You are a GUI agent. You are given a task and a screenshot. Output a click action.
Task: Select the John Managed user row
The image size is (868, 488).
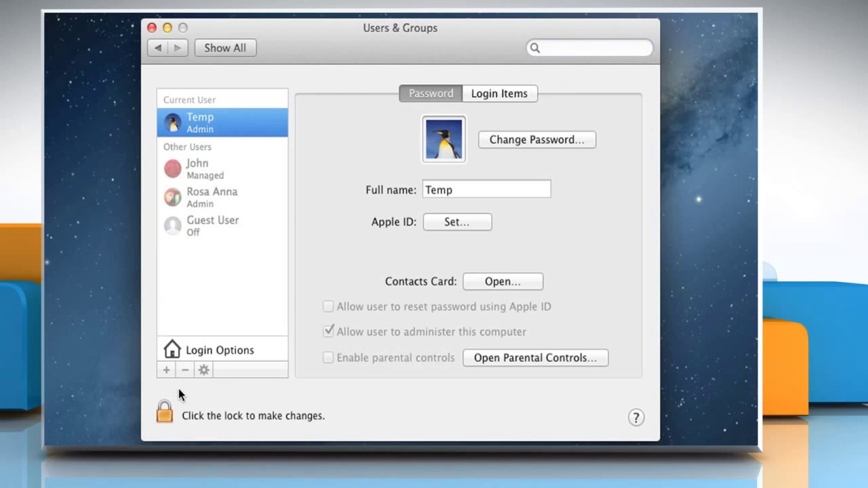pos(222,169)
